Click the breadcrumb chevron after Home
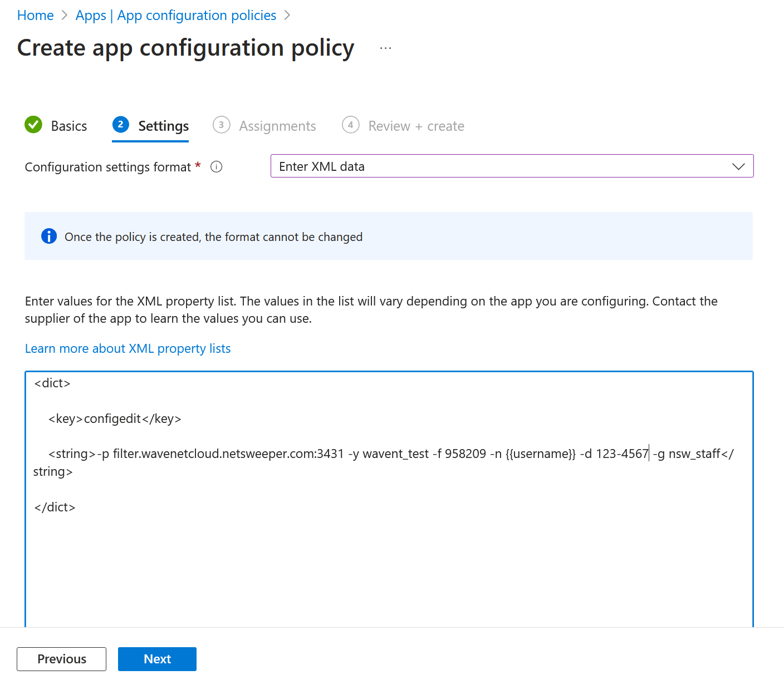 point(64,16)
